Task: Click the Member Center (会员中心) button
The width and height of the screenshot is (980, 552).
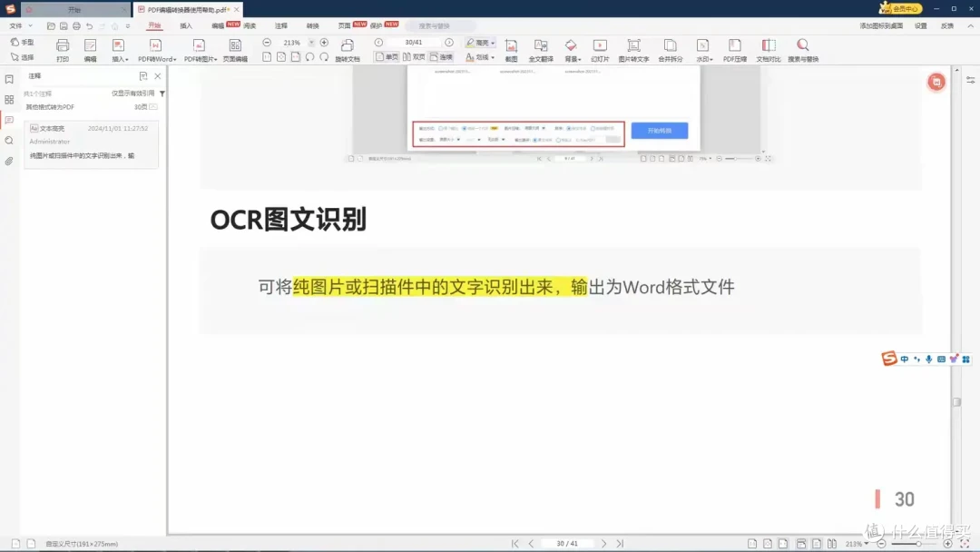Action: (x=900, y=8)
